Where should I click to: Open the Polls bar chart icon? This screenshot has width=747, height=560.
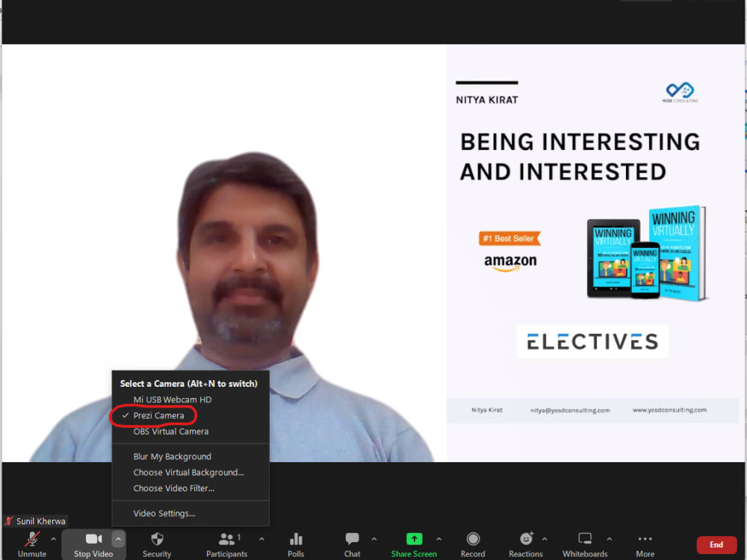(296, 538)
